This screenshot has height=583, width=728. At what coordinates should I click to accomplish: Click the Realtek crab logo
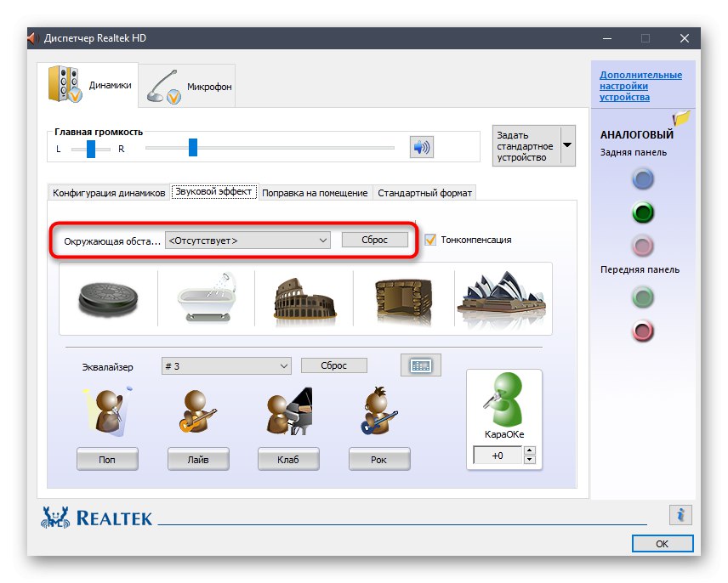(x=56, y=518)
